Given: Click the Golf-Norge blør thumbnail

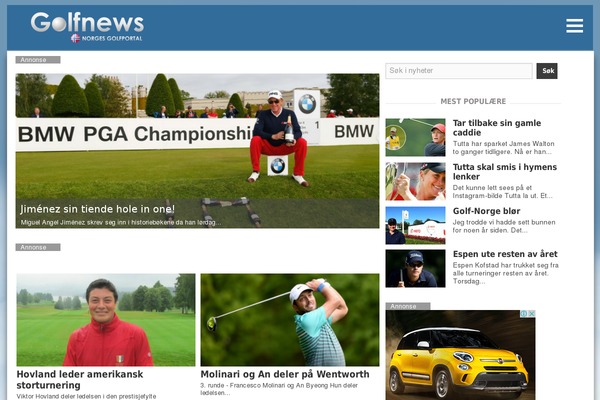Looking at the screenshot, I should (415, 225).
